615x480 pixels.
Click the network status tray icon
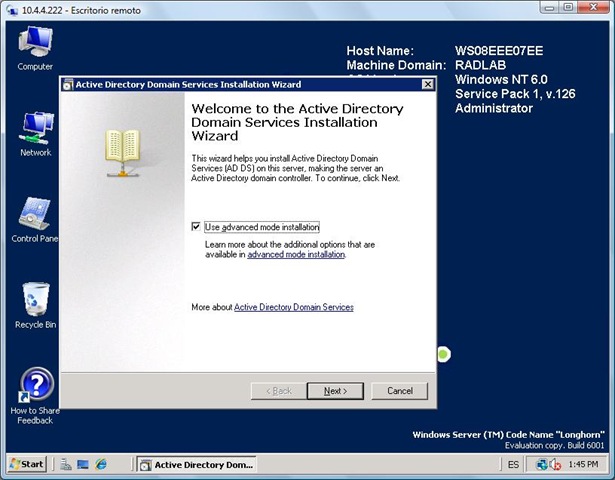(x=543, y=465)
